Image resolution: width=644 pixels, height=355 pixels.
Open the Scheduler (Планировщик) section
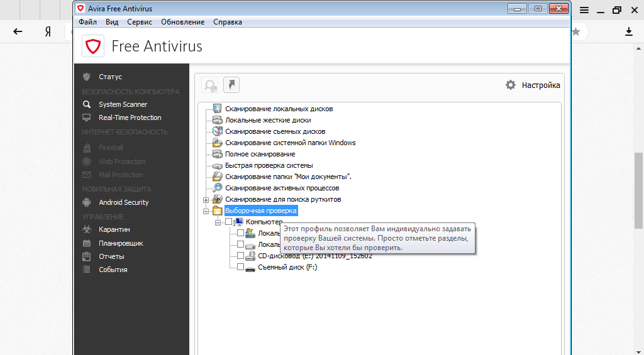click(x=121, y=243)
